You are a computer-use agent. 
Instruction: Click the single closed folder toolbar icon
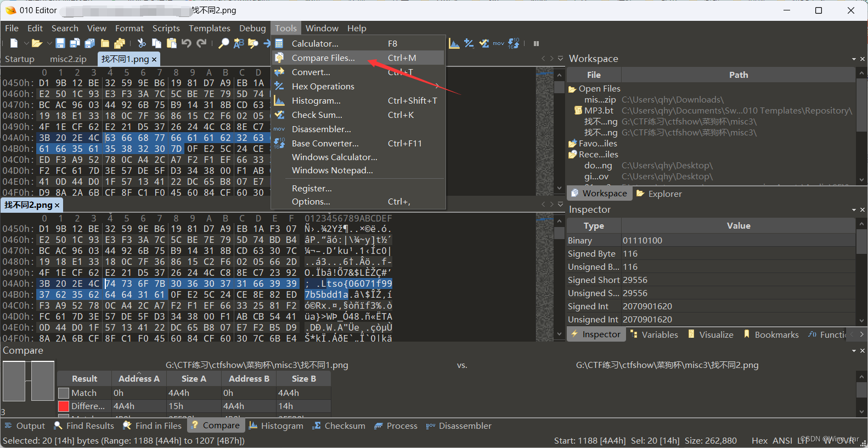tap(105, 43)
